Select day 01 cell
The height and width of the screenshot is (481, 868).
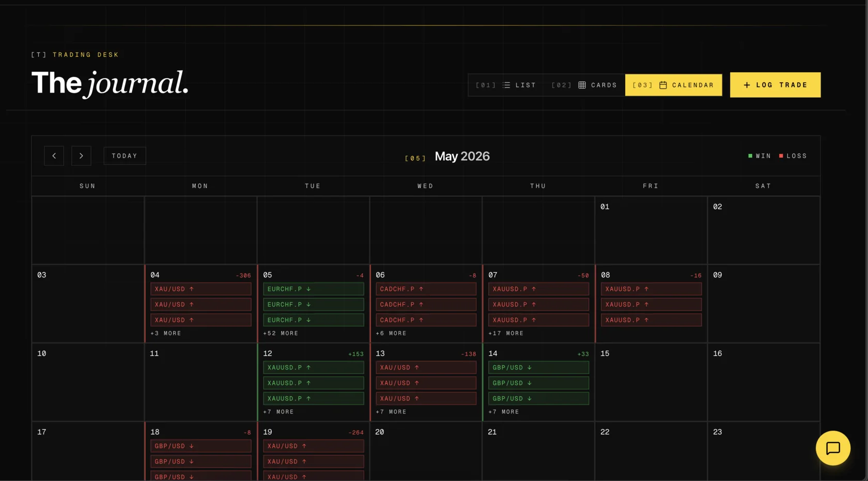(x=651, y=230)
